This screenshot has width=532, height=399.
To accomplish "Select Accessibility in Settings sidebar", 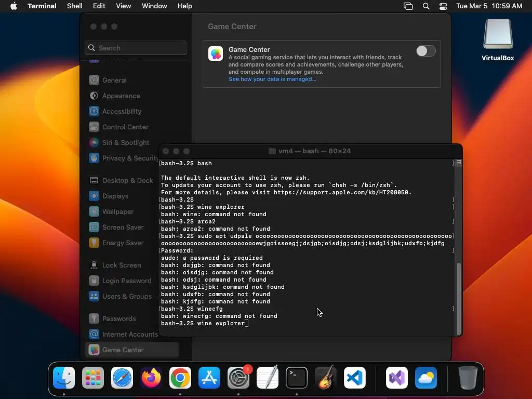I will tap(133, 111).
